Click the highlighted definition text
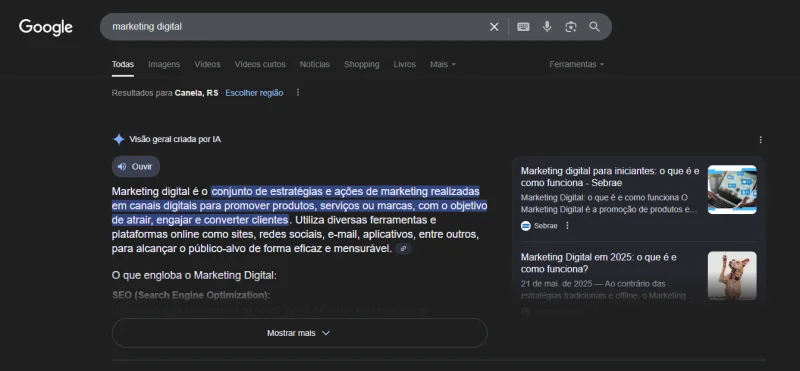The image size is (800, 371). click(299, 206)
